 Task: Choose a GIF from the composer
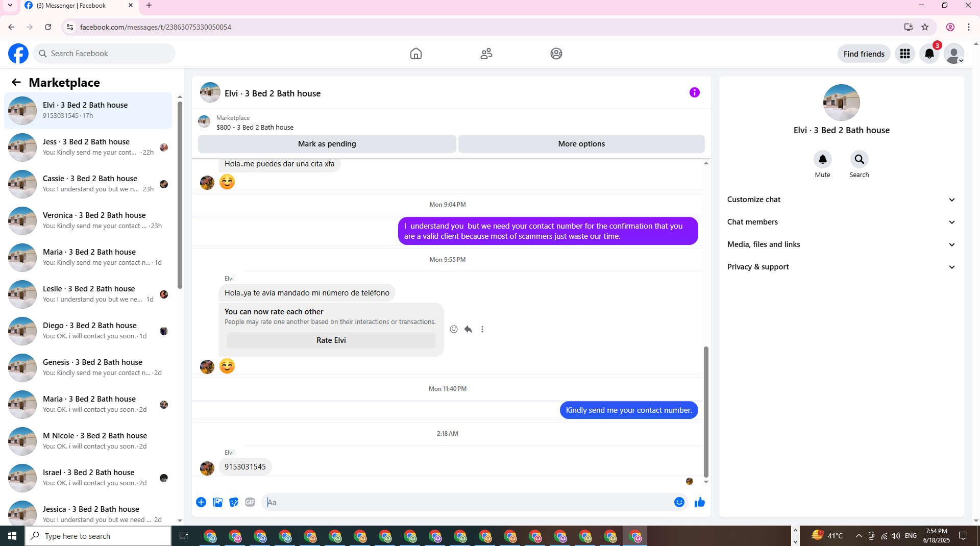click(250, 502)
